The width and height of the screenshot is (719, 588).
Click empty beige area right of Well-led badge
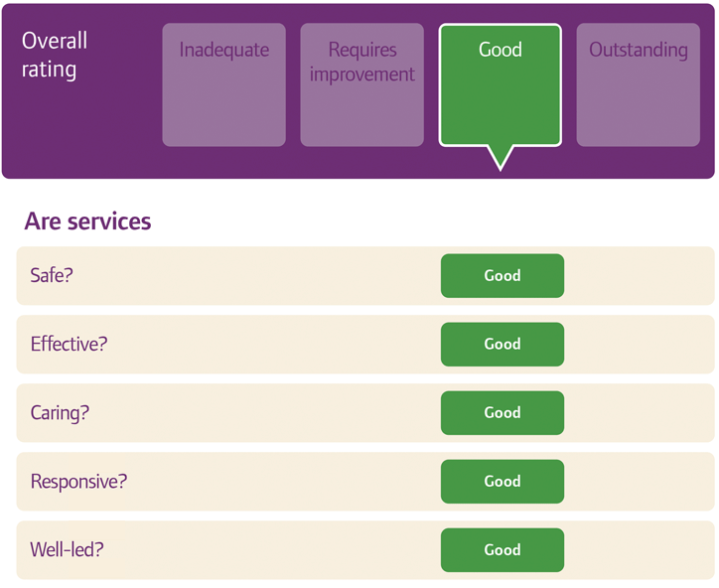(x=636, y=550)
